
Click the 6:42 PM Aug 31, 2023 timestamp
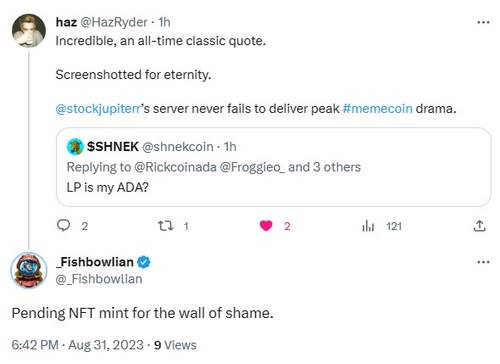tap(78, 345)
